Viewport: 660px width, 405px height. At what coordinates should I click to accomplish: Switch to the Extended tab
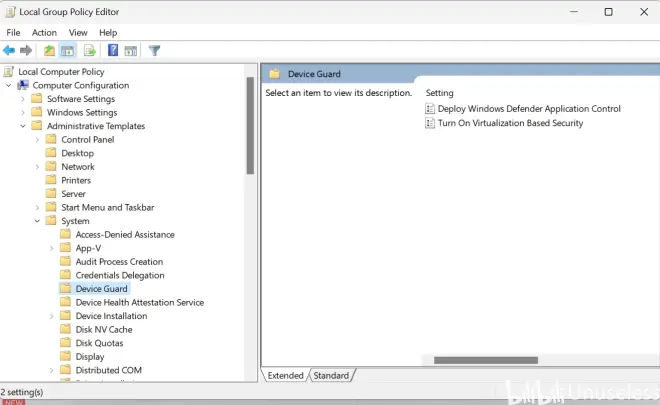pos(285,375)
